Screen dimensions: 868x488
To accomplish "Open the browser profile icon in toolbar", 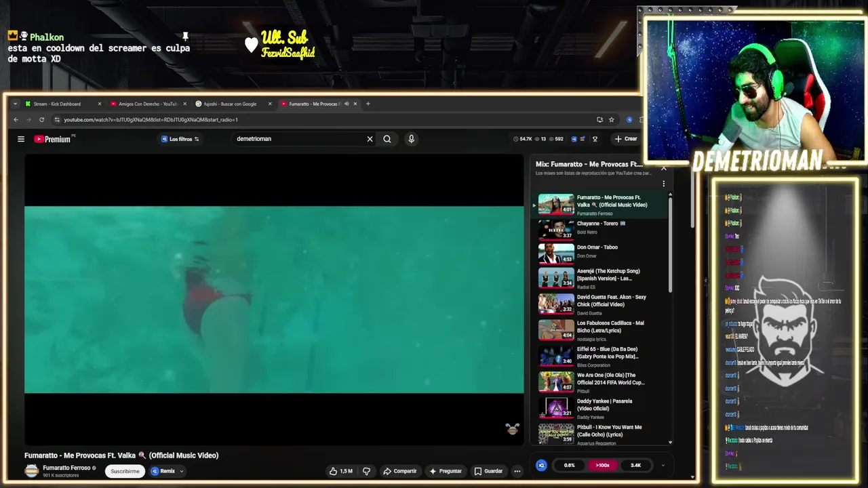I will pos(629,120).
